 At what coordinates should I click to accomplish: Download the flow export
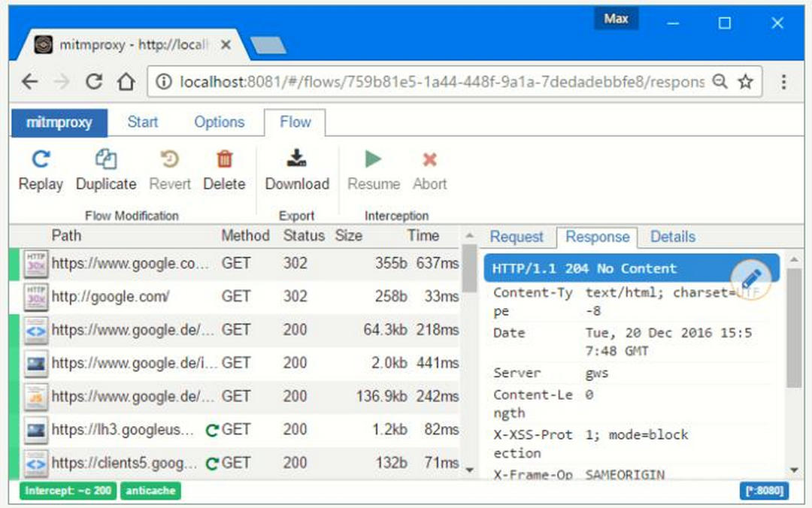pos(297,159)
